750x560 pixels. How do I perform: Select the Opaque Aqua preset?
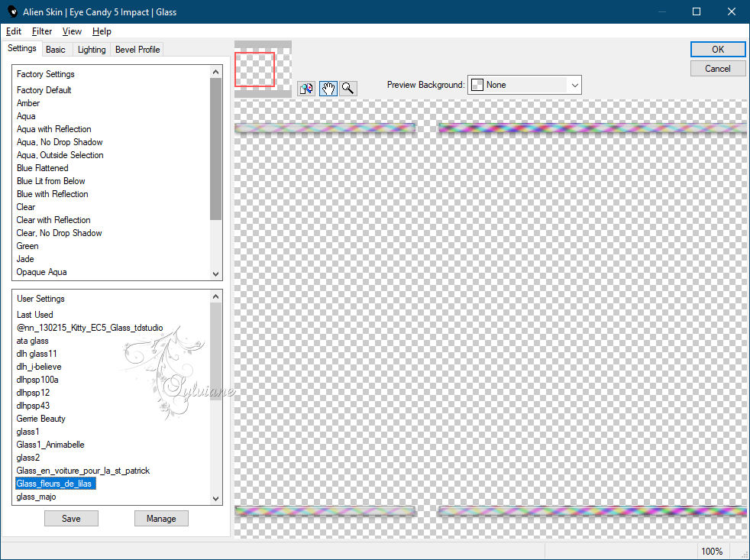point(41,272)
